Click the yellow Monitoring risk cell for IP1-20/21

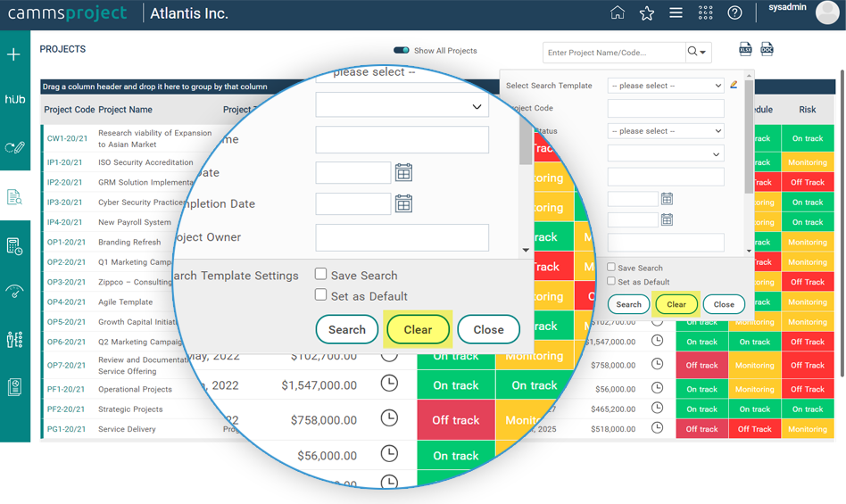tap(808, 162)
